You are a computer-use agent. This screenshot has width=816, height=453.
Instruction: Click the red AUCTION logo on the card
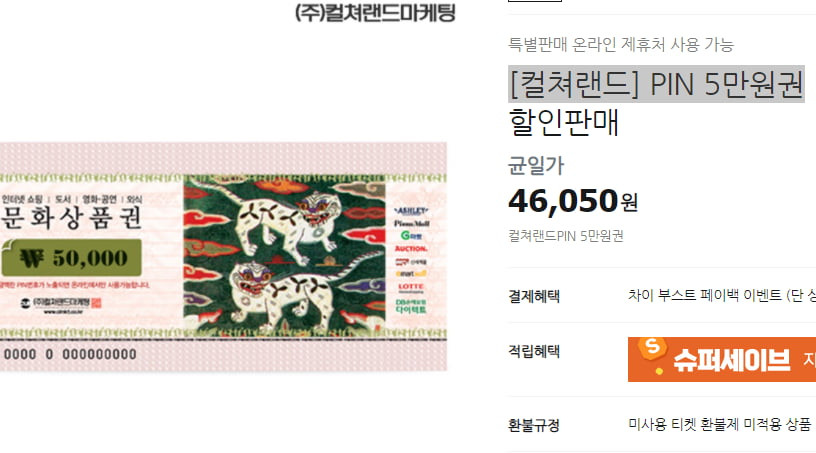411,249
